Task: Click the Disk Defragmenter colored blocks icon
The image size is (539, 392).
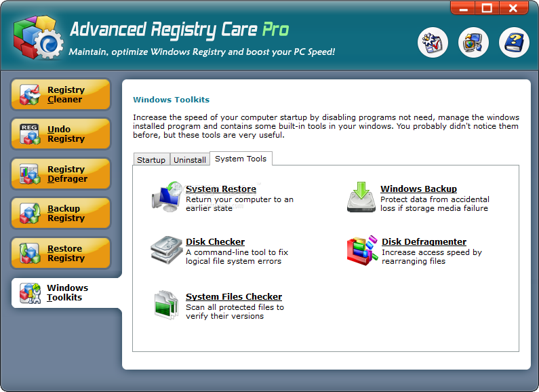Action: point(362,250)
